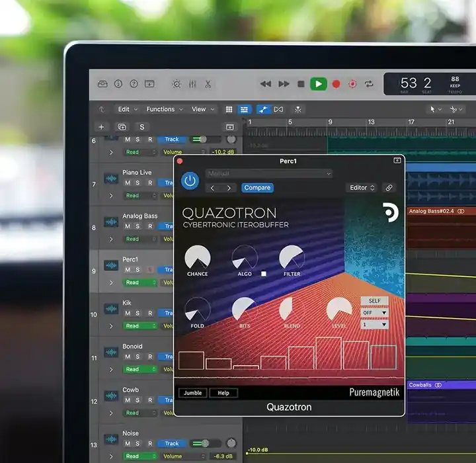Fast-forward the transport
Viewport: 476px width, 463px height.
pos(284,84)
